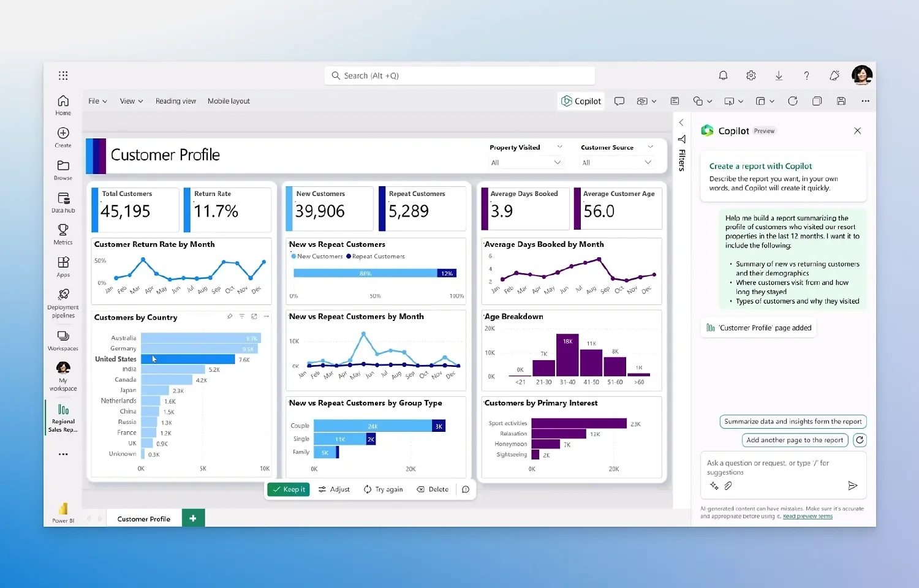Click the Read preview terms link
This screenshot has width=919, height=588.
807,516
